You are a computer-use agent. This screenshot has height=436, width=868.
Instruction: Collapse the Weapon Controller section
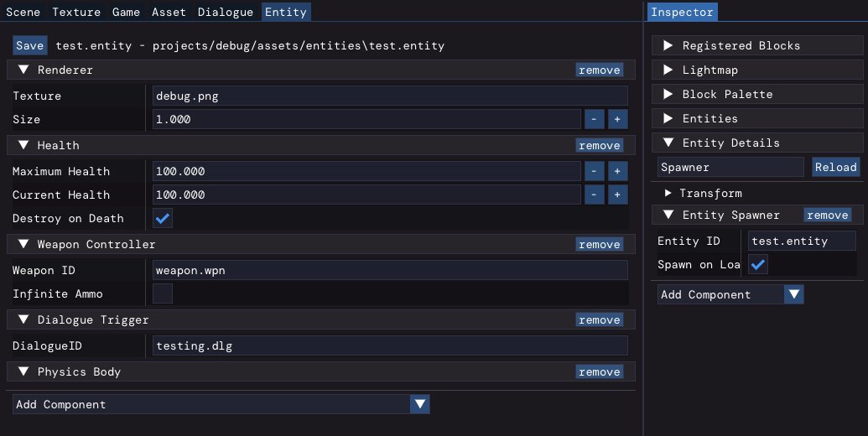tap(23, 245)
